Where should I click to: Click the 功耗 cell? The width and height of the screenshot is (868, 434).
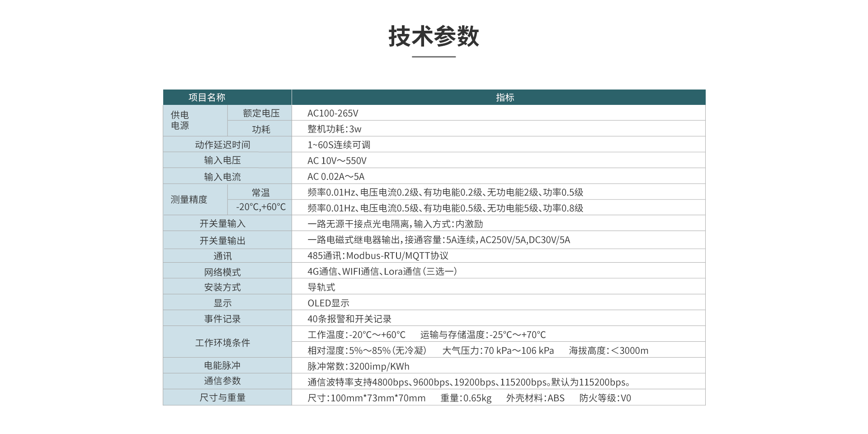(x=261, y=128)
